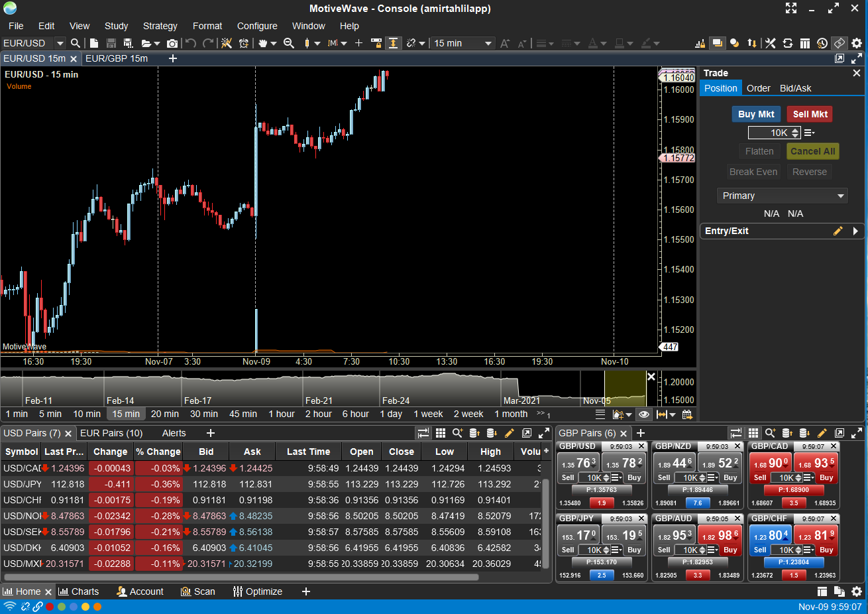Click the Buy Mkt button

tap(756, 114)
